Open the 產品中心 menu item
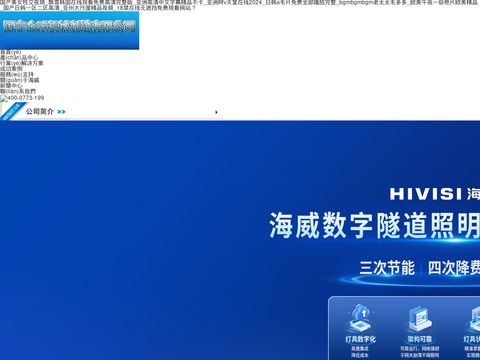 (x=19, y=58)
